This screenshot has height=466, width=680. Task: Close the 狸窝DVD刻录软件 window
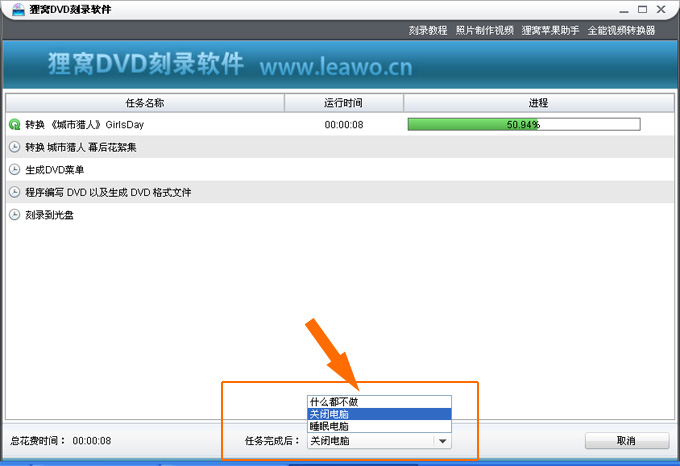[661, 9]
